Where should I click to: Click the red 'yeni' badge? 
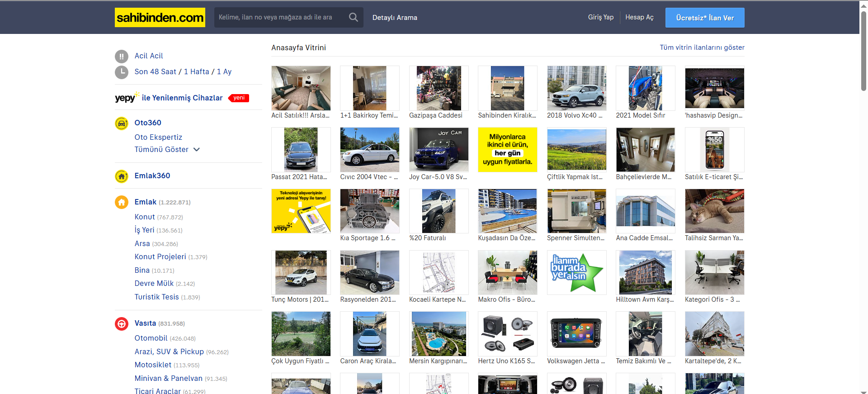pos(239,98)
